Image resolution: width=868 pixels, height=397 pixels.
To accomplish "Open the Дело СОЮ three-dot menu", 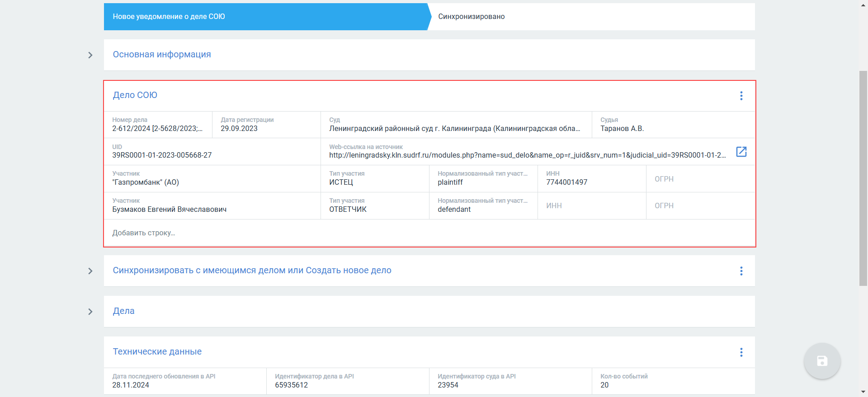I will click(741, 96).
